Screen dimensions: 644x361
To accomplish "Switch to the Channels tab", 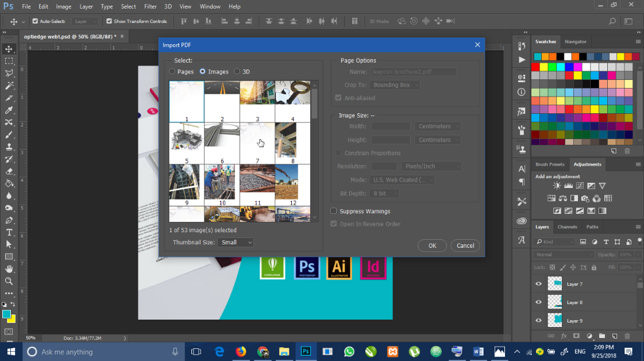I will [x=567, y=227].
